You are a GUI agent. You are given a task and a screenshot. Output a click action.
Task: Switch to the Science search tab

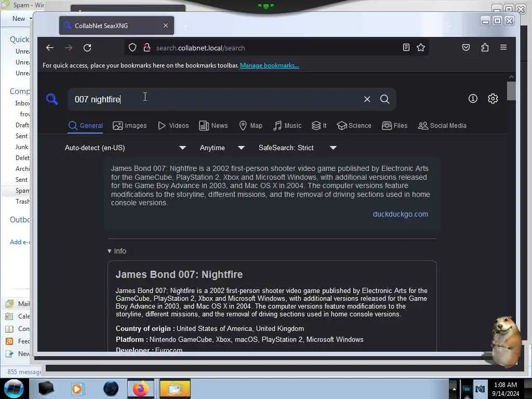click(354, 126)
